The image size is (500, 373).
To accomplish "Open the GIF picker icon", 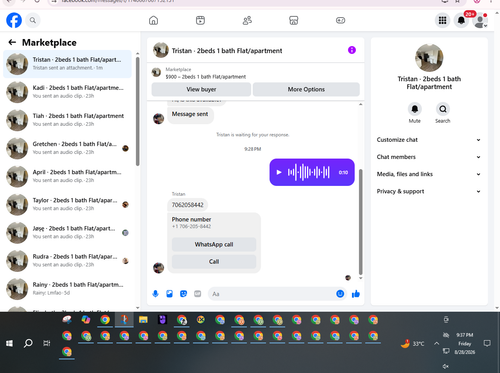I will 198,294.
